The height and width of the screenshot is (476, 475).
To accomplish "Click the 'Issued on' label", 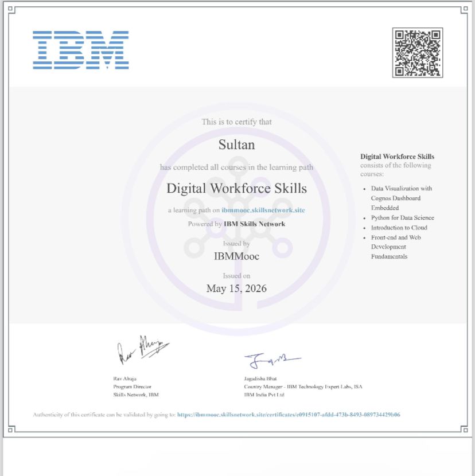I will click(x=236, y=276).
